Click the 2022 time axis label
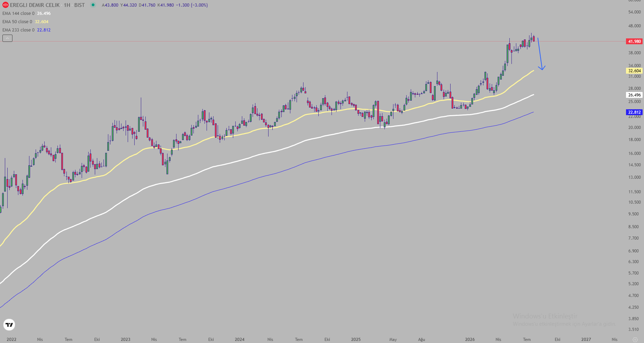This screenshot has height=343, width=644. coord(11,340)
